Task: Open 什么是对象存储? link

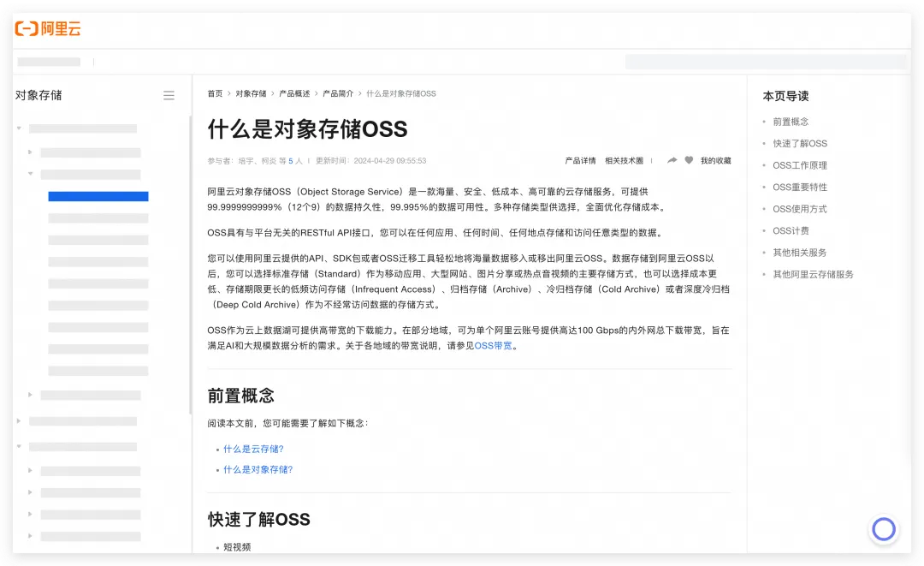Action: (x=258, y=469)
